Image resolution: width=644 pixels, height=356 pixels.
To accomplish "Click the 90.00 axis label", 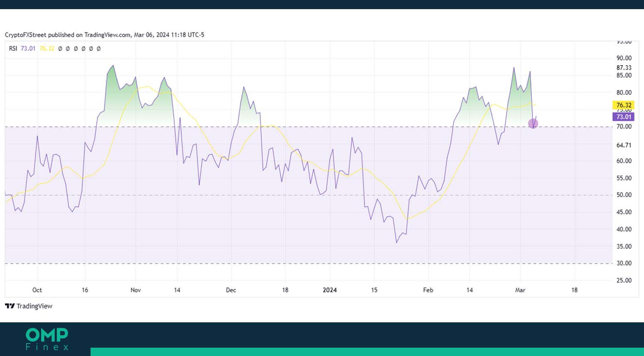I will coord(624,58).
